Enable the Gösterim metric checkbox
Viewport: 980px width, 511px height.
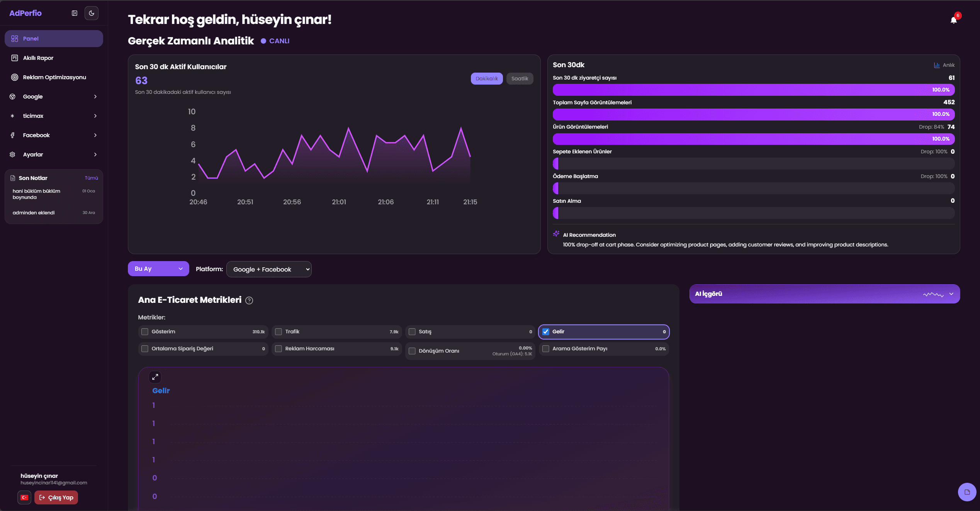(x=145, y=332)
